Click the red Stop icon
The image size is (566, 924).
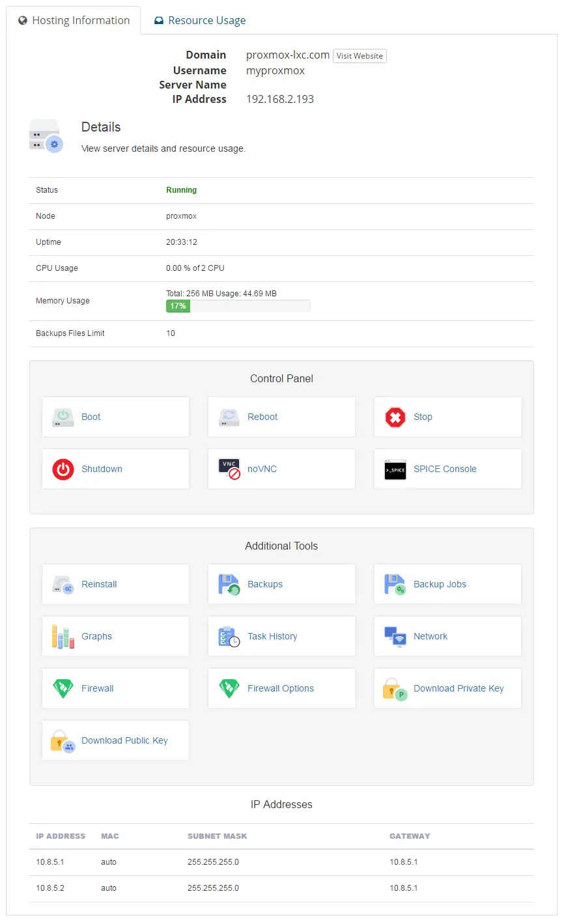point(395,417)
